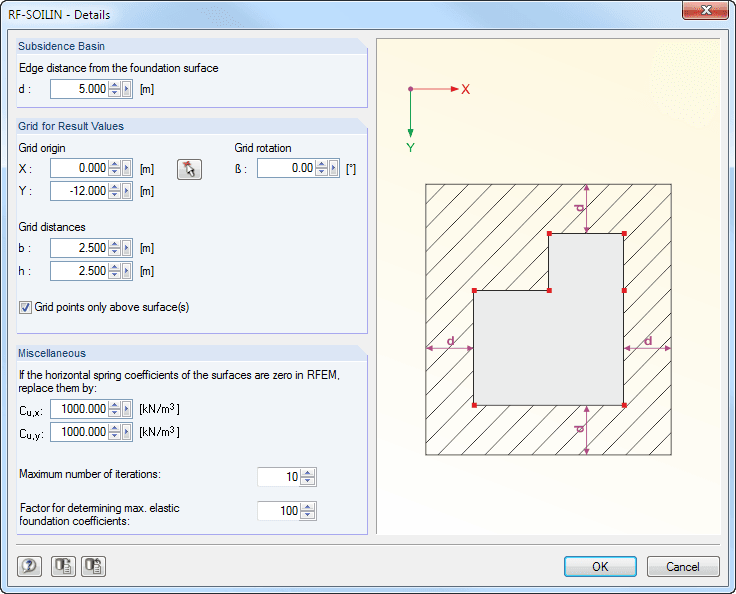736x594 pixels.
Task: Open the help icon button
Action: (x=29, y=566)
